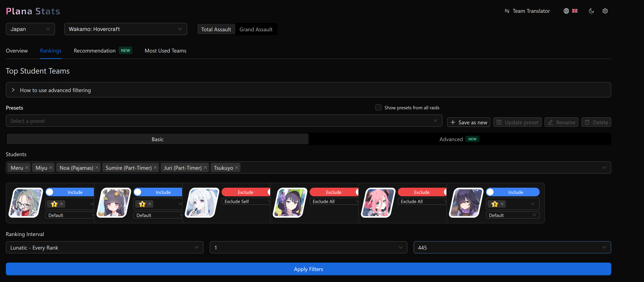
Task: Check Show presets from all raids
Action: [x=378, y=108]
